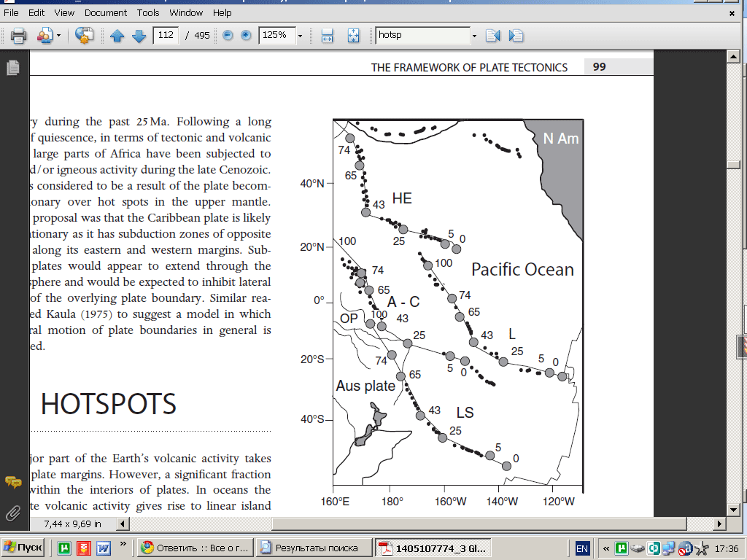Click the antivirus tray icon with red badge

(x=685, y=549)
